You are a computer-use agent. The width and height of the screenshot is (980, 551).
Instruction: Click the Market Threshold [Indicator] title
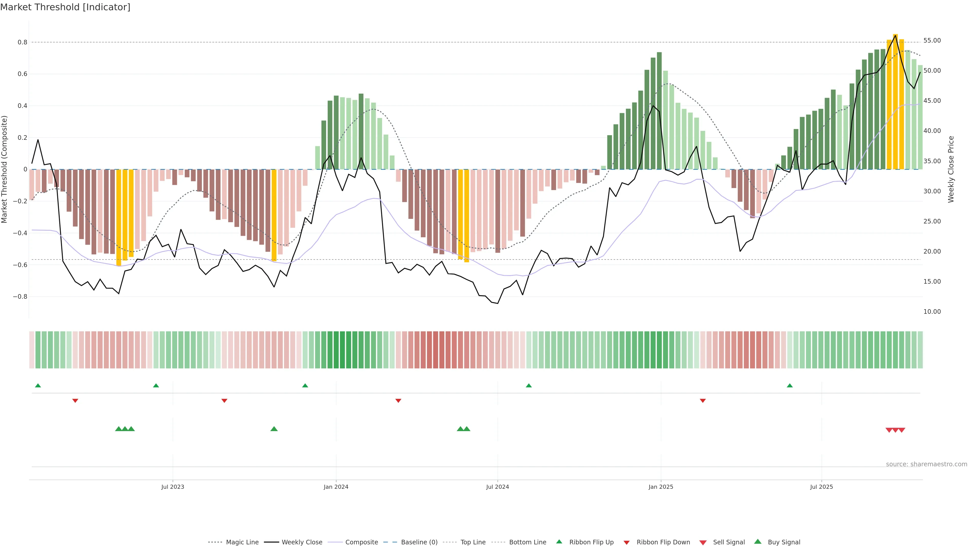click(65, 7)
